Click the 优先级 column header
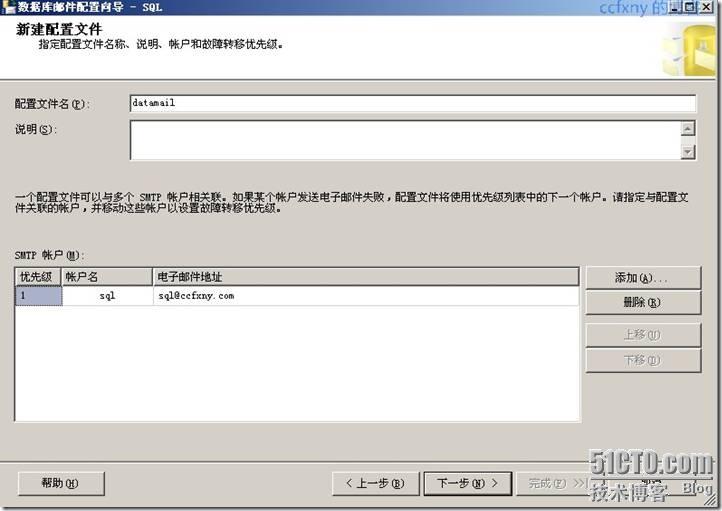The height and width of the screenshot is (511, 722). [x=38, y=277]
